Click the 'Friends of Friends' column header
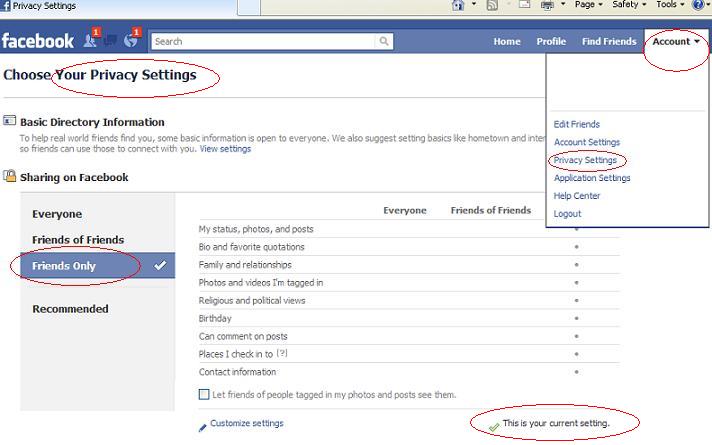712x445 pixels. (490, 210)
